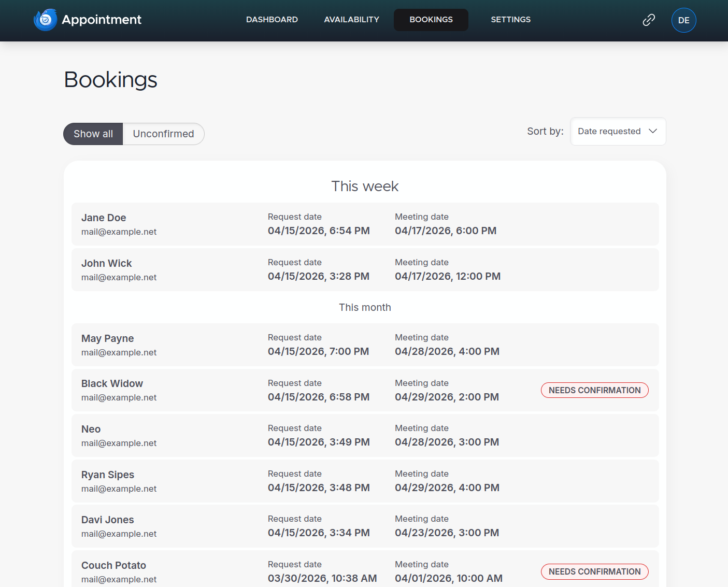
Task: Copy link via chain icon
Action: click(649, 20)
